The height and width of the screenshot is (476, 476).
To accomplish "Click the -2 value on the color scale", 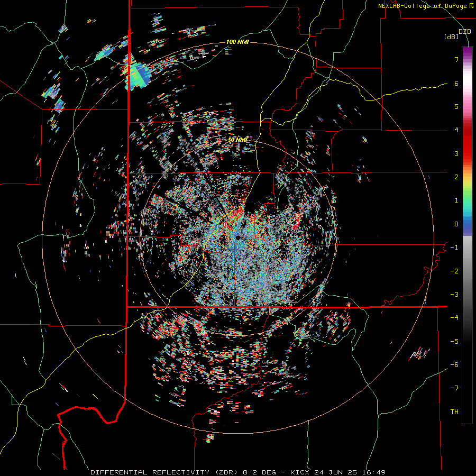I will 454,271.
